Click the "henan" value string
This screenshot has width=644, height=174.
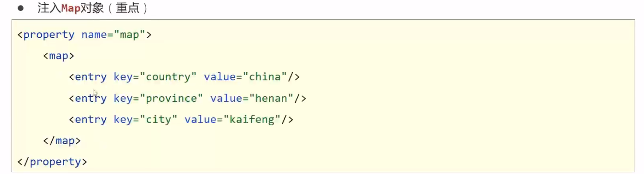pos(274,98)
